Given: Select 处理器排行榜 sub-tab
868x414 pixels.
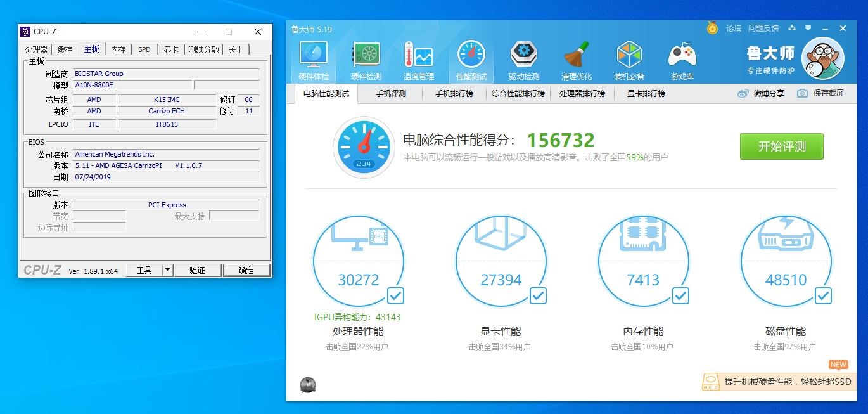Looking at the screenshot, I should click(582, 94).
